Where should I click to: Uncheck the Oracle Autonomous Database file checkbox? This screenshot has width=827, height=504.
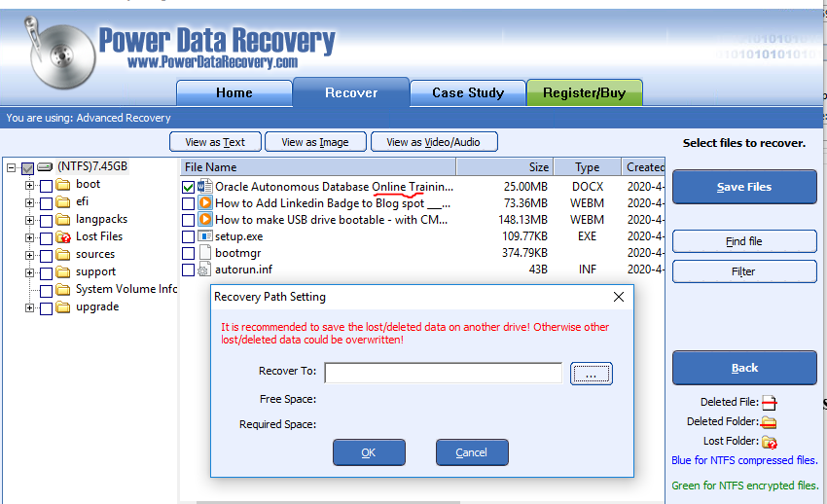coord(189,187)
